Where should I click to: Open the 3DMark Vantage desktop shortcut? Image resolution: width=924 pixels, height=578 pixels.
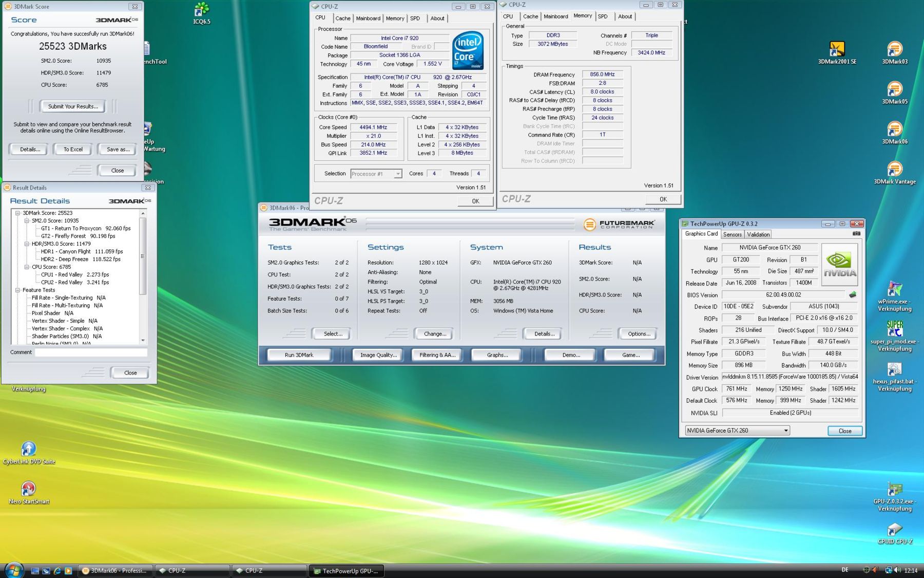(x=894, y=173)
